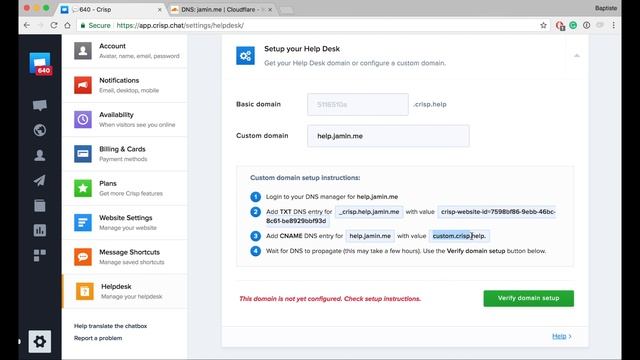Viewport: 640px width, 360px height.
Task: Open analytics bar chart icon in sidebar
Action: click(x=40, y=230)
